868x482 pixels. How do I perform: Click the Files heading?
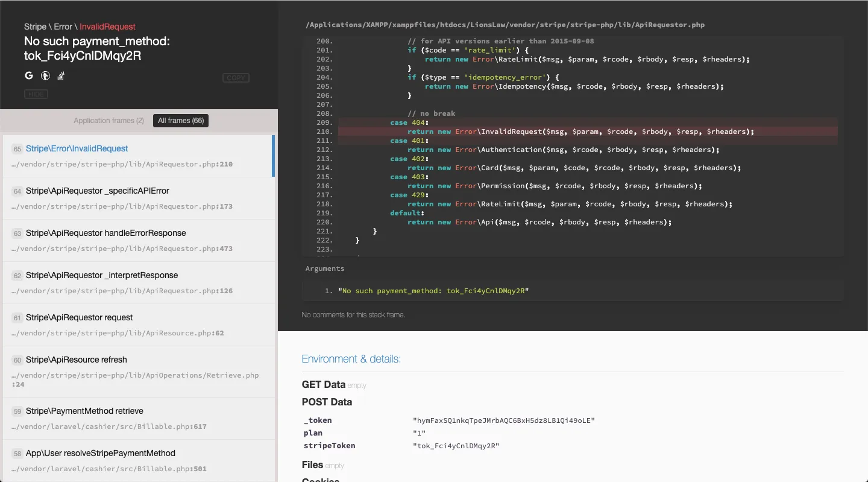(313, 465)
